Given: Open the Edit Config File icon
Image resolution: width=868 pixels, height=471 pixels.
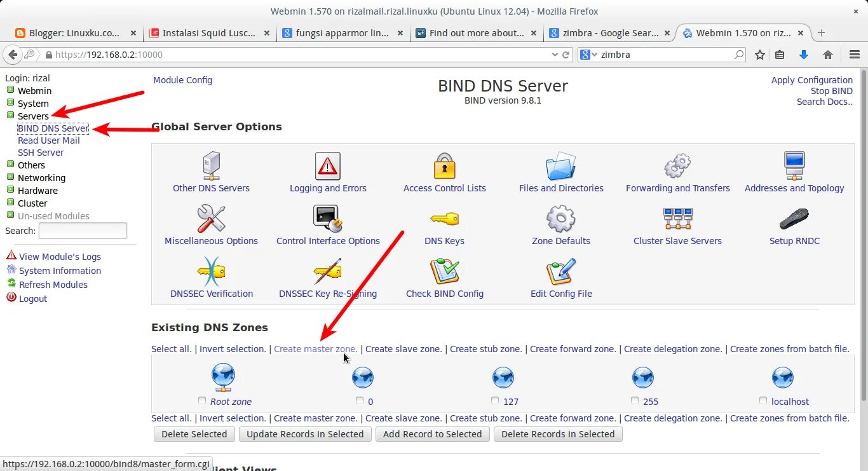Looking at the screenshot, I should [x=561, y=271].
